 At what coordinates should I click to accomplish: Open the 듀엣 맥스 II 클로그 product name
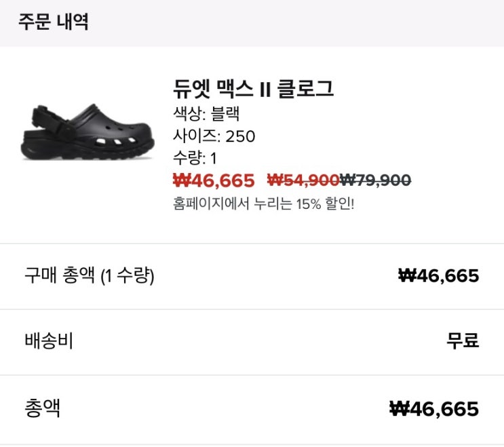(x=254, y=89)
